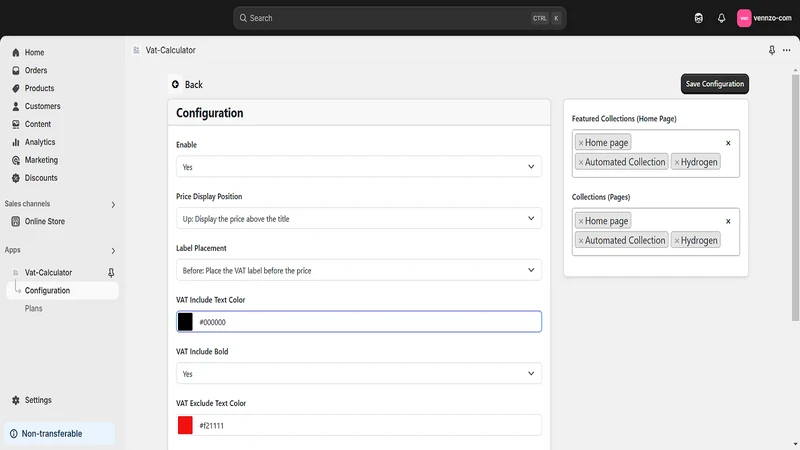Click the Marketing target icon
Viewport: 800px width, 450px height.
coord(16,160)
